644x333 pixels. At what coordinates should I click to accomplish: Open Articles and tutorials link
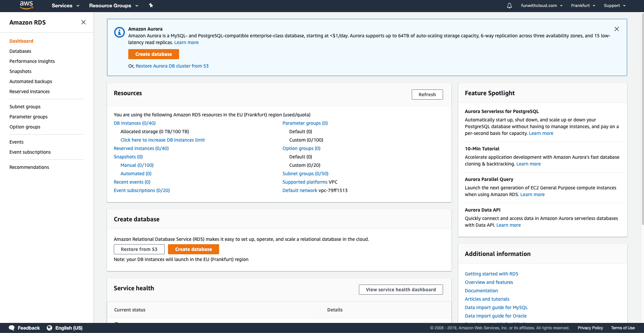pyautogui.click(x=487, y=299)
